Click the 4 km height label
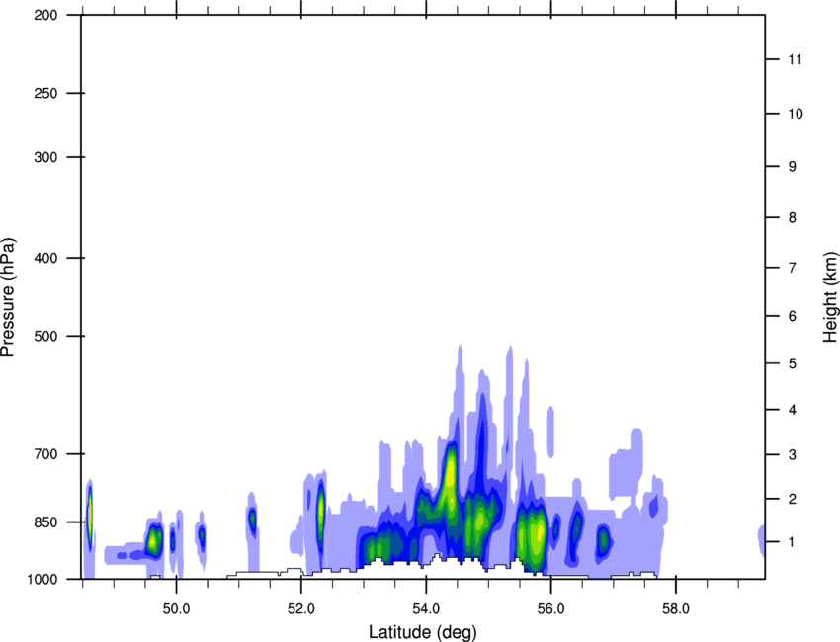Viewport: 840px width, 642px height. (793, 410)
